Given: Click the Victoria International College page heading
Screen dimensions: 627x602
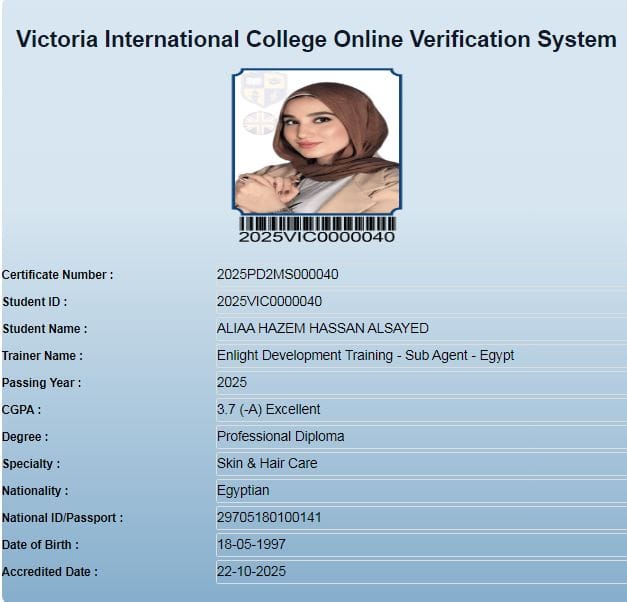Looking at the screenshot, I should pyautogui.click(x=316, y=40).
